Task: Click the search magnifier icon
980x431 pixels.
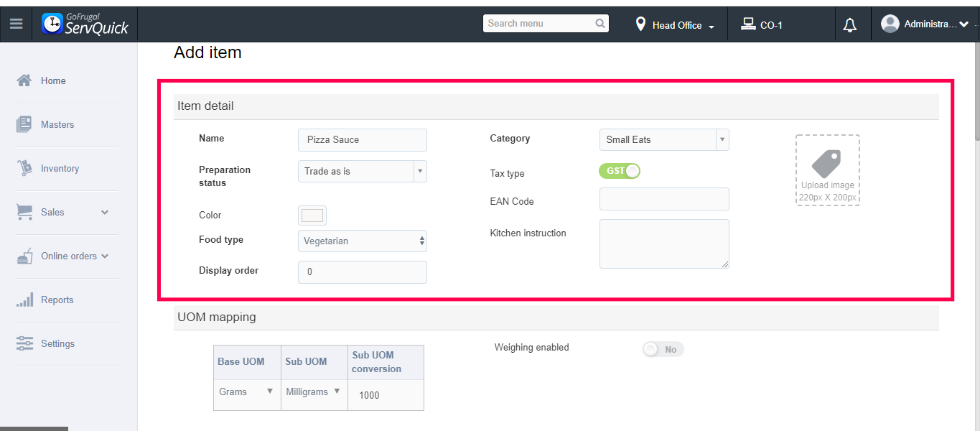Action: pos(600,24)
